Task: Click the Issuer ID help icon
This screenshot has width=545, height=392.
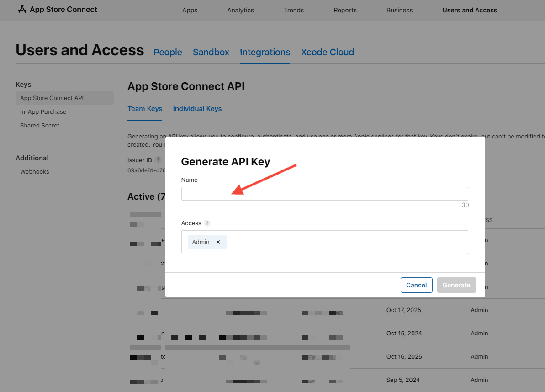Action: pos(158,159)
